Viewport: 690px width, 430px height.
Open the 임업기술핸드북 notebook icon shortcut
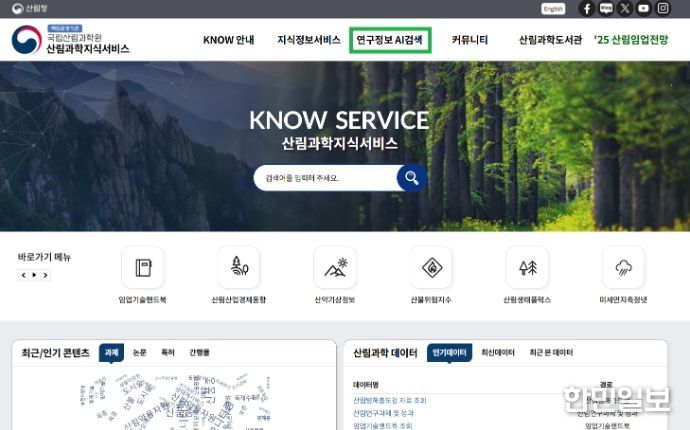pos(143,267)
